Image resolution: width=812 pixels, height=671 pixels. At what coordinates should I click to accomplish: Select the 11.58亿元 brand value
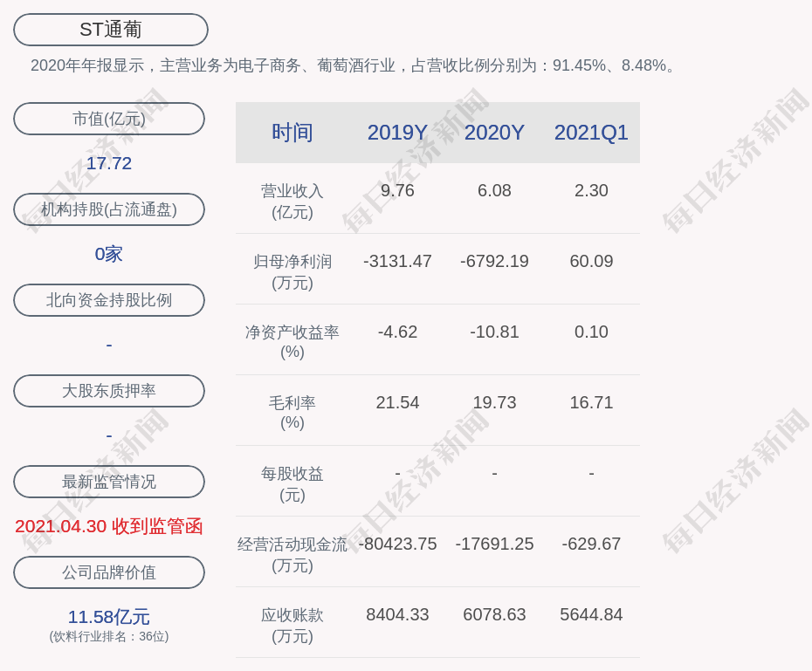coord(109,617)
